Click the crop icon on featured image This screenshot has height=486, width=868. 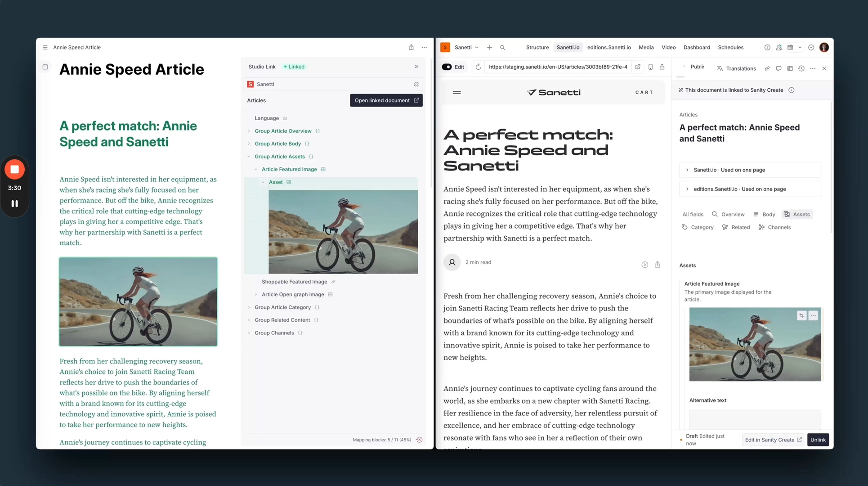pos(801,315)
